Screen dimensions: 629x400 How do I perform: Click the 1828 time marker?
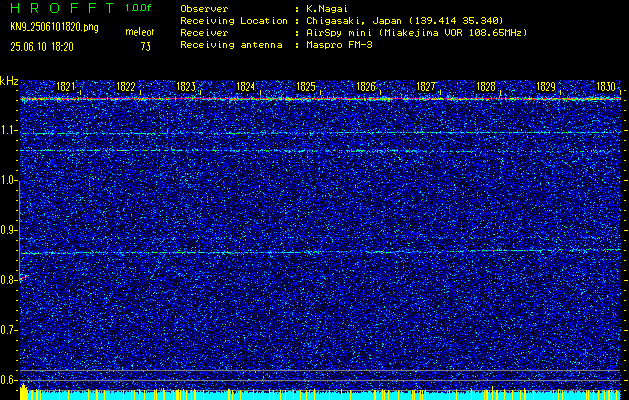486,87
